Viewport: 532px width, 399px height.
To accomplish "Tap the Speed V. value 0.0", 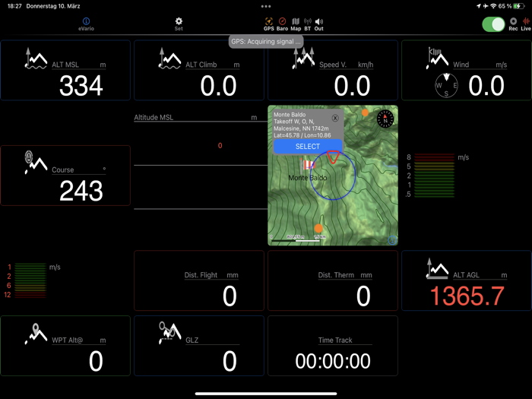I will click(x=352, y=85).
